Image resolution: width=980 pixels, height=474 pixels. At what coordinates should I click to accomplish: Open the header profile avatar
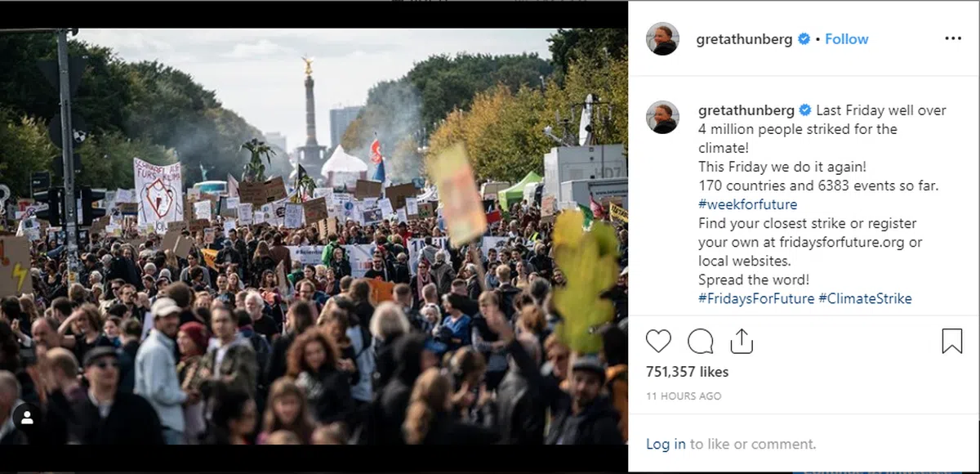(x=662, y=38)
